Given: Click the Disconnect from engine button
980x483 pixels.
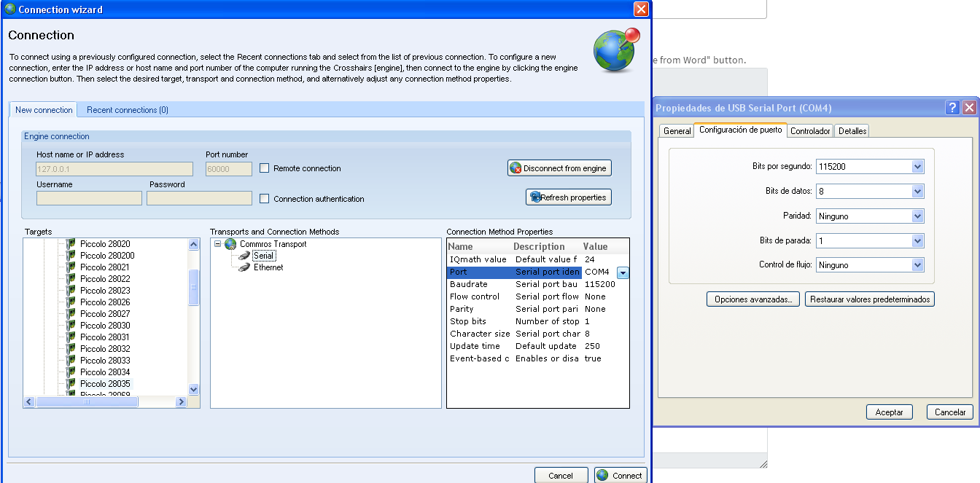Looking at the screenshot, I should click(559, 168).
